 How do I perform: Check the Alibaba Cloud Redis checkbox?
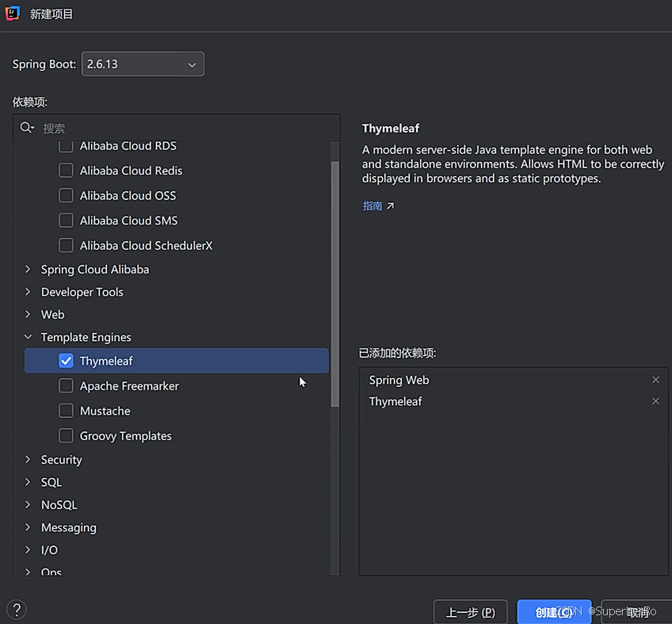66,170
